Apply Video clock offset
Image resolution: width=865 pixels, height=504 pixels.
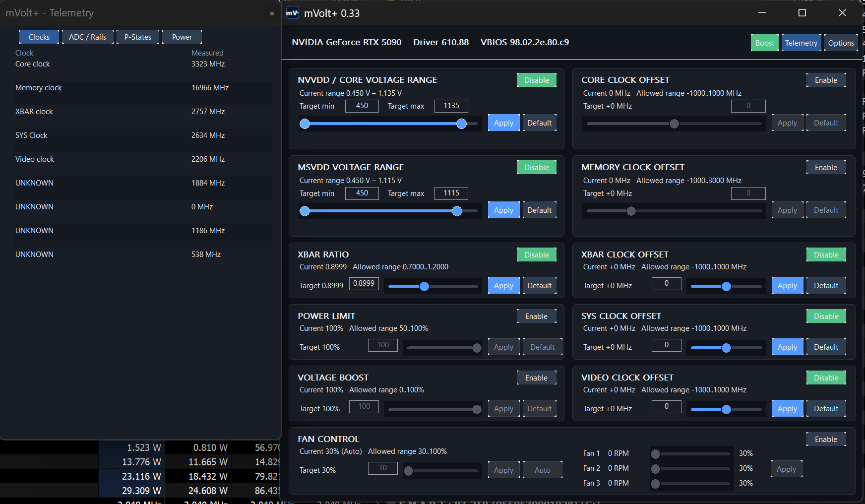(x=788, y=409)
